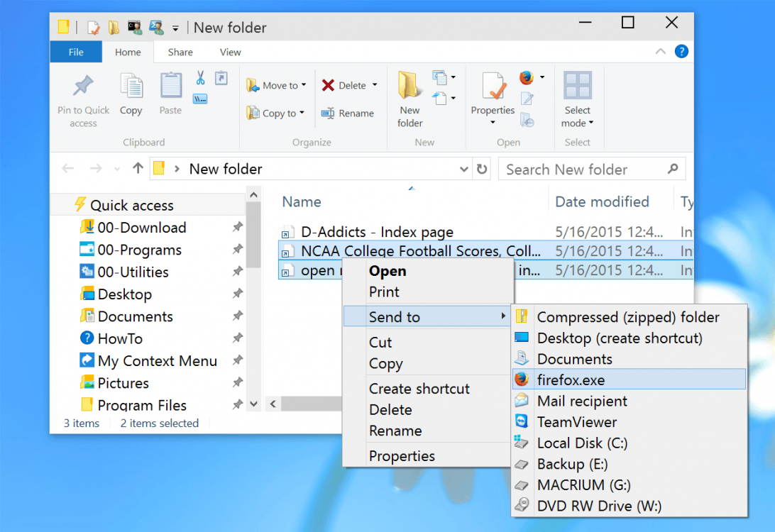The image size is (775, 532).
Task: Open Customize Quick Access Toolbar dropdown
Action: [175, 28]
